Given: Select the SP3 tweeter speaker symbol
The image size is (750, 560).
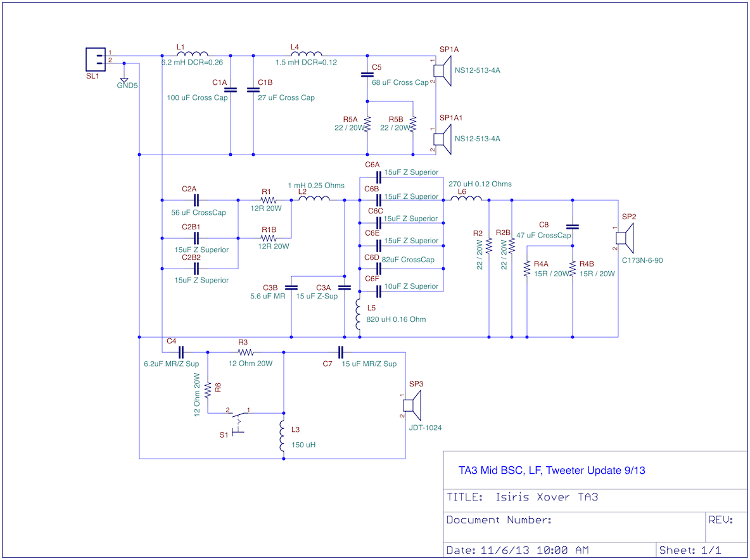Looking at the screenshot, I should [x=412, y=405].
